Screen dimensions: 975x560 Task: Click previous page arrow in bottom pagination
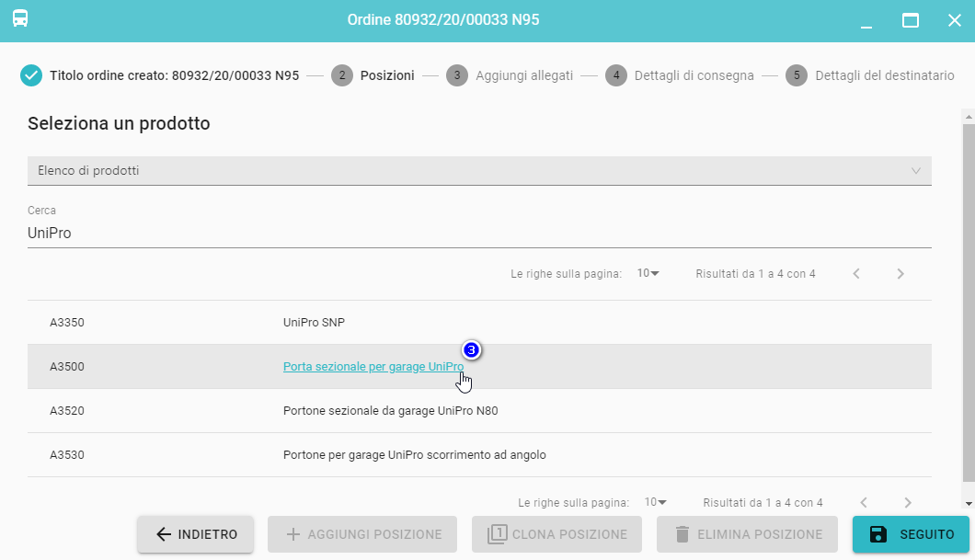point(864,502)
